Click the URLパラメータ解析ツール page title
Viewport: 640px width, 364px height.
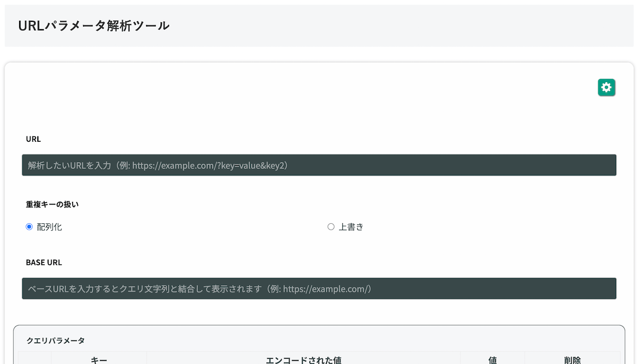tap(93, 25)
